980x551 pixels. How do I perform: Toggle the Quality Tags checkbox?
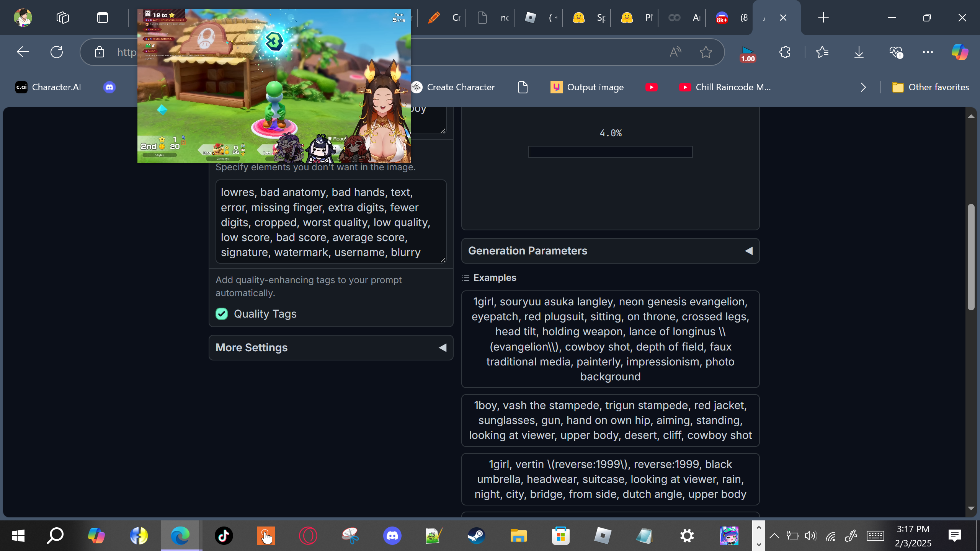coord(222,314)
